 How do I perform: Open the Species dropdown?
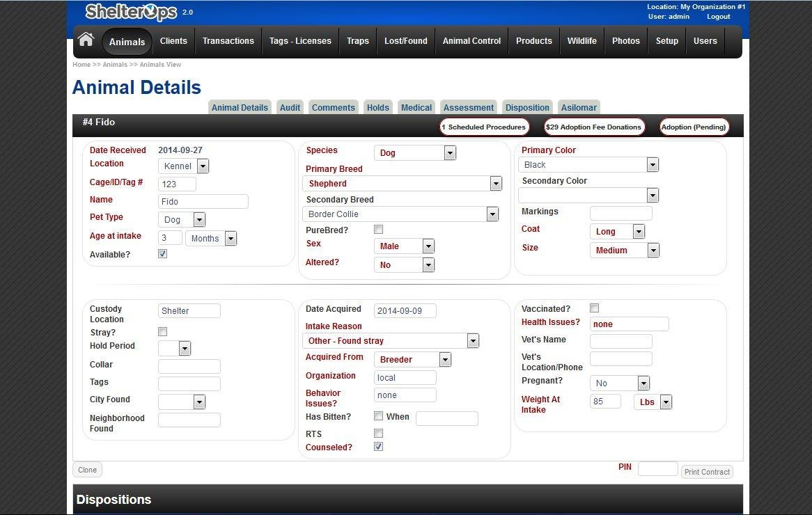[449, 152]
